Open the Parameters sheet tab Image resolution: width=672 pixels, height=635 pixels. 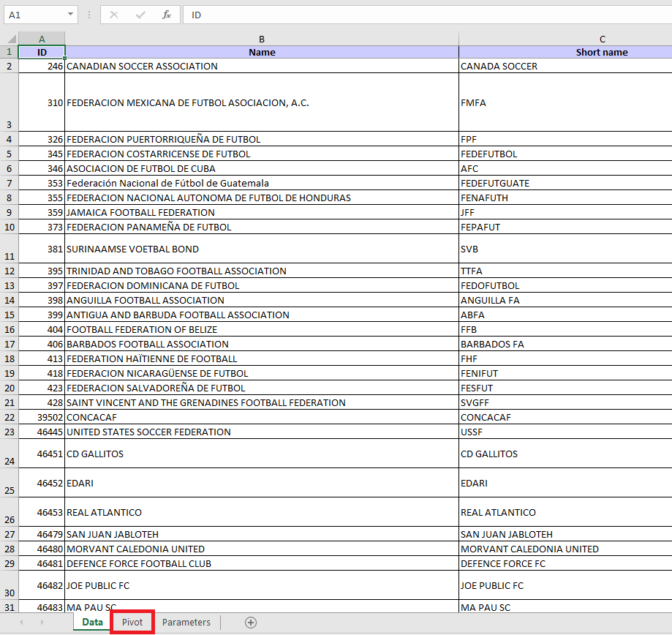(186, 623)
